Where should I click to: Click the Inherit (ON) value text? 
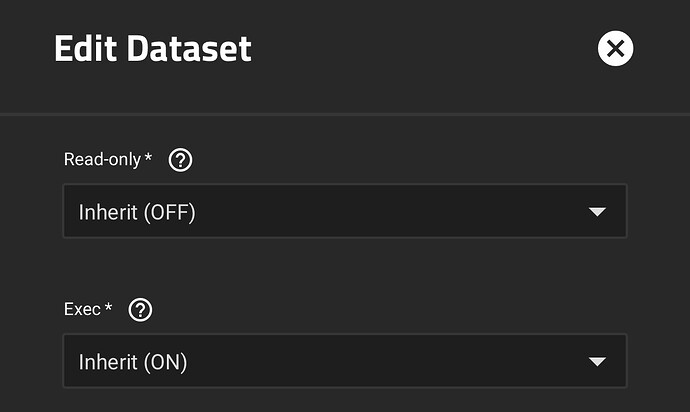(133, 363)
